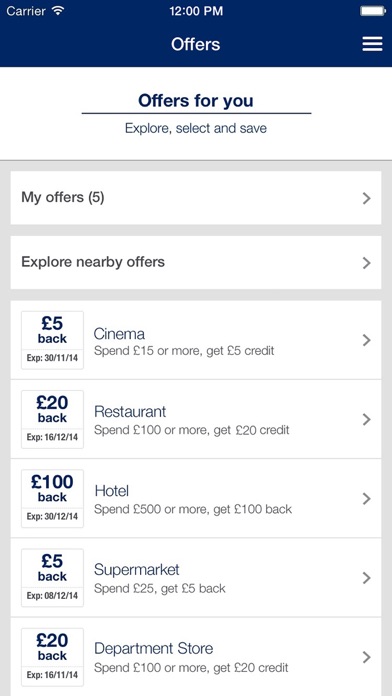Open the hamburger menu icon

[x=372, y=44]
